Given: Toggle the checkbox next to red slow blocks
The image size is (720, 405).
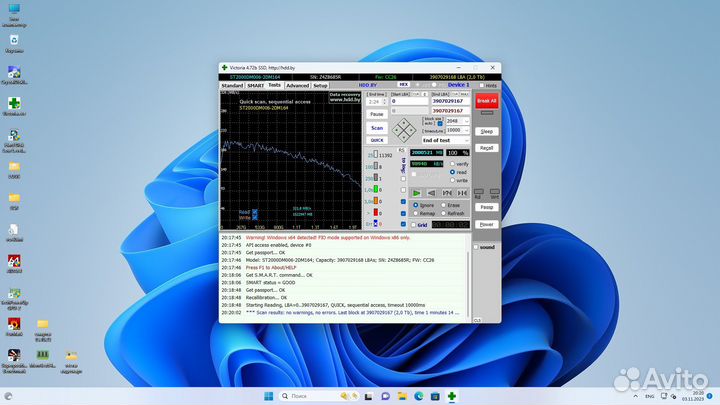Looking at the screenshot, I should click(x=403, y=213).
